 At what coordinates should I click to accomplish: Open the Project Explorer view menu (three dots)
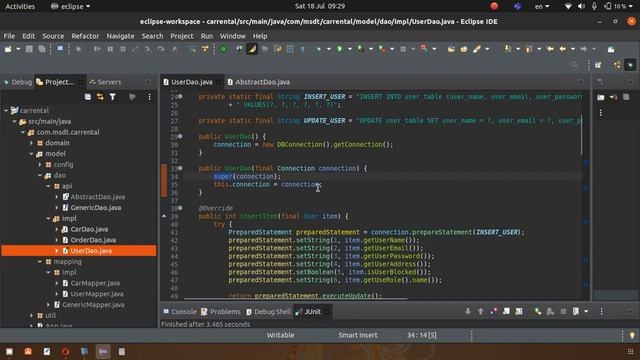point(149,97)
